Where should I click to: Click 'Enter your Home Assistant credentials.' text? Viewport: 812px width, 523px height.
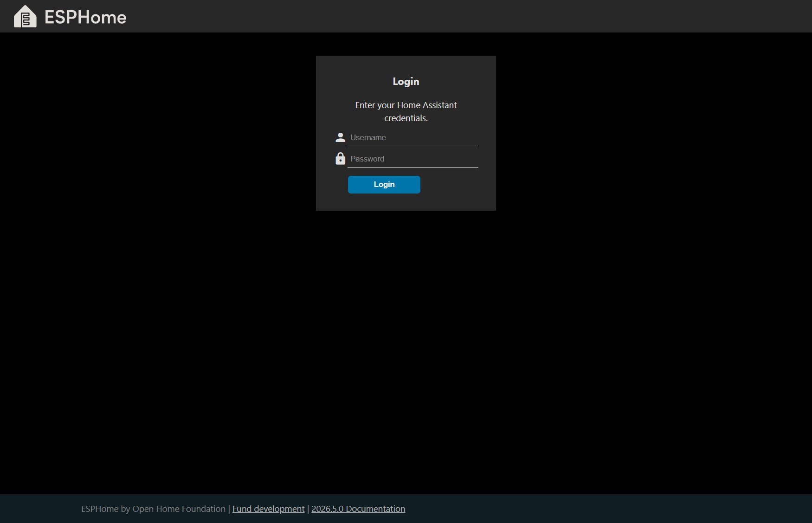[406, 112]
